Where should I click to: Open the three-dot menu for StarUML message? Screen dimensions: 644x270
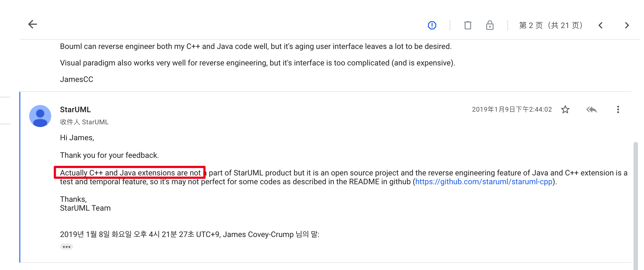pyautogui.click(x=618, y=109)
